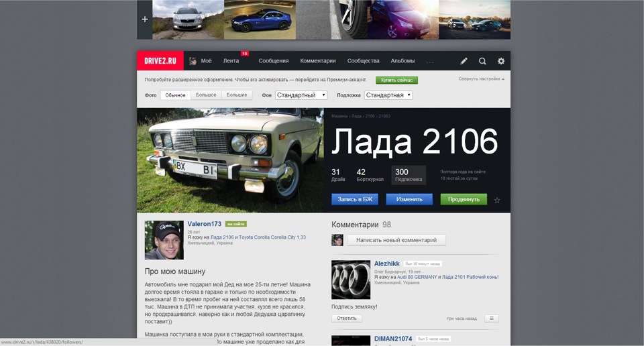Click the Продвинуть button
This screenshot has height=346, width=644.
coord(464,199)
